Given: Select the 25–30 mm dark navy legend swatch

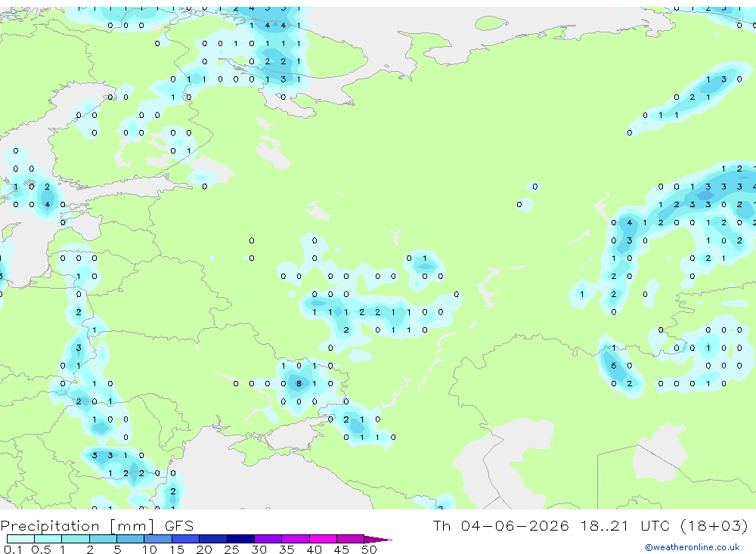Looking at the screenshot, I should tap(240, 539).
